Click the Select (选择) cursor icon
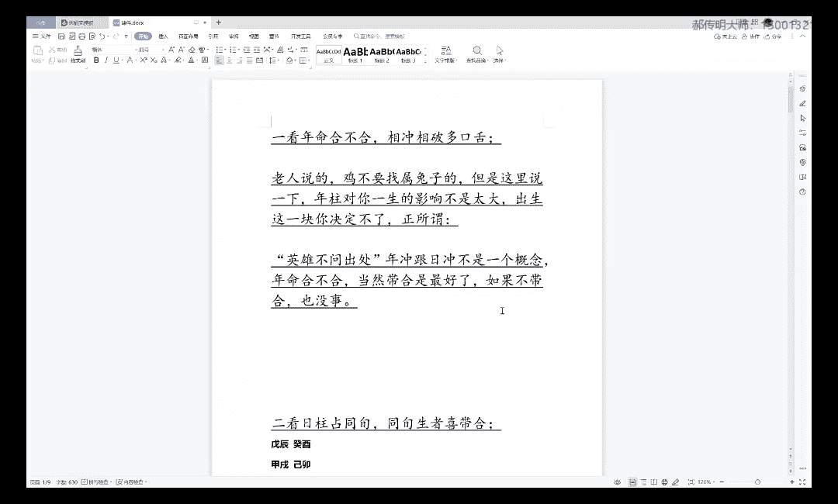838x504 pixels. click(499, 50)
